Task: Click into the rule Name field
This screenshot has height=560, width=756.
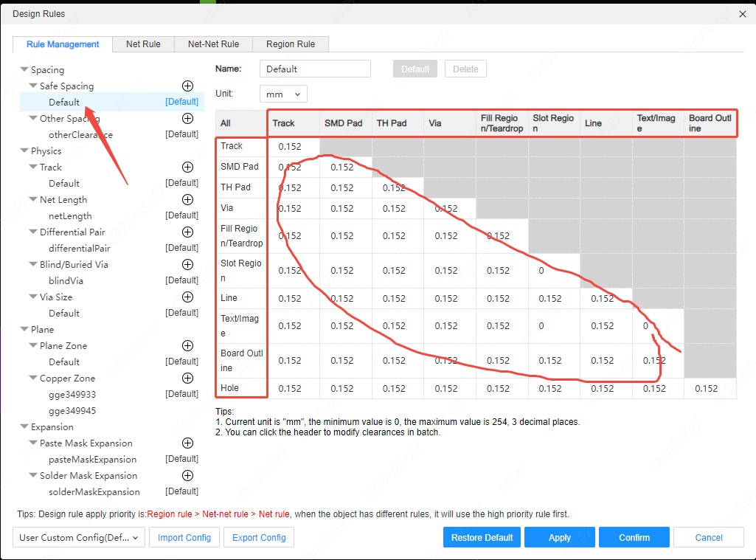Action: 315,69
